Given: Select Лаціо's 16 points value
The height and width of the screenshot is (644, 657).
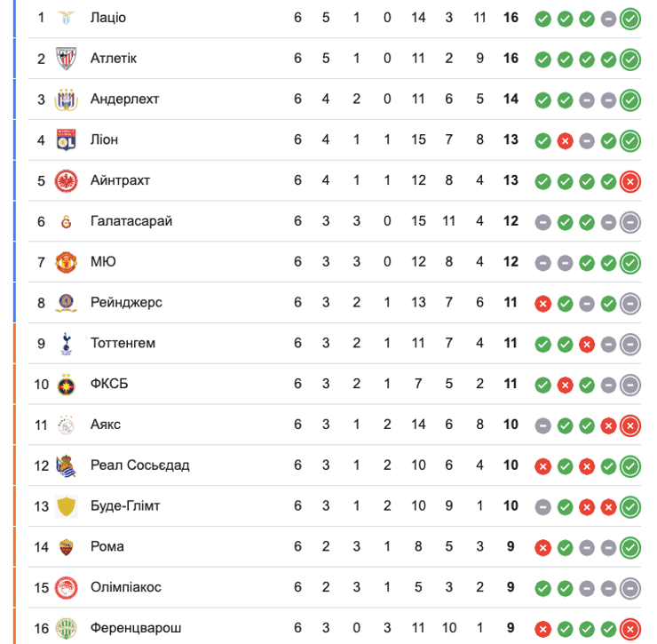Looking at the screenshot, I should (x=511, y=18).
